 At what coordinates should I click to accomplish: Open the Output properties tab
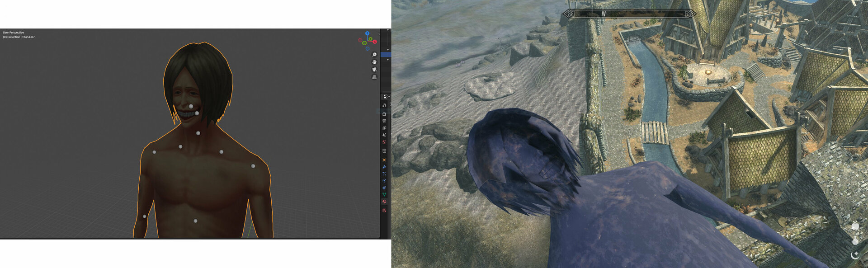[x=384, y=121]
